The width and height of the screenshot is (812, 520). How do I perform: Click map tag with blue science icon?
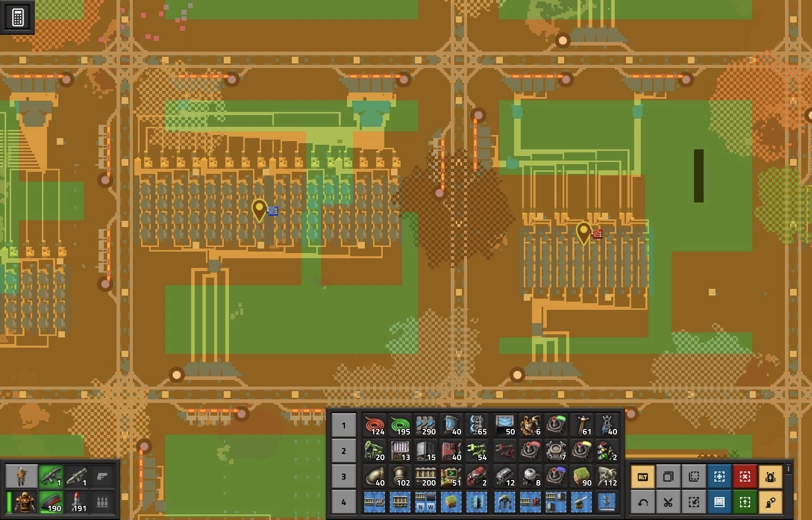[x=260, y=210]
